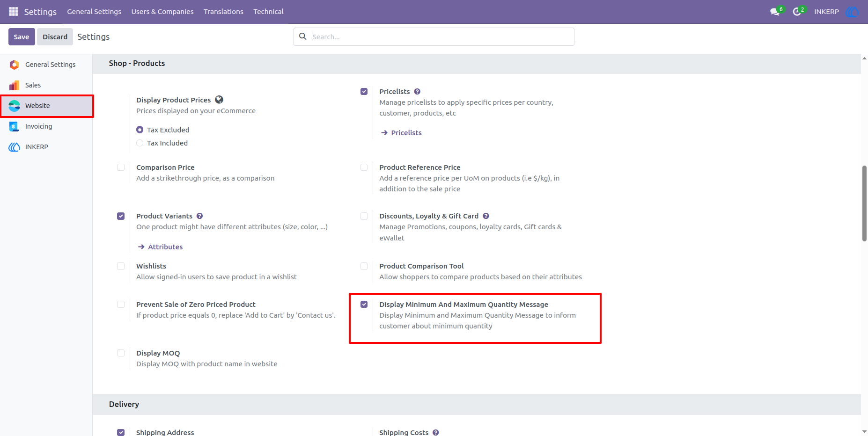Open the help icon next to Product Variants
868x436 pixels.
pyautogui.click(x=199, y=216)
